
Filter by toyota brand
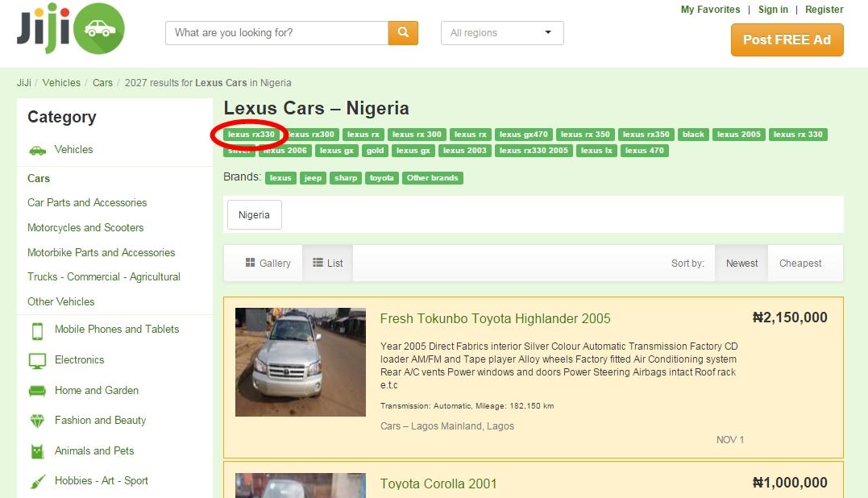coord(381,178)
